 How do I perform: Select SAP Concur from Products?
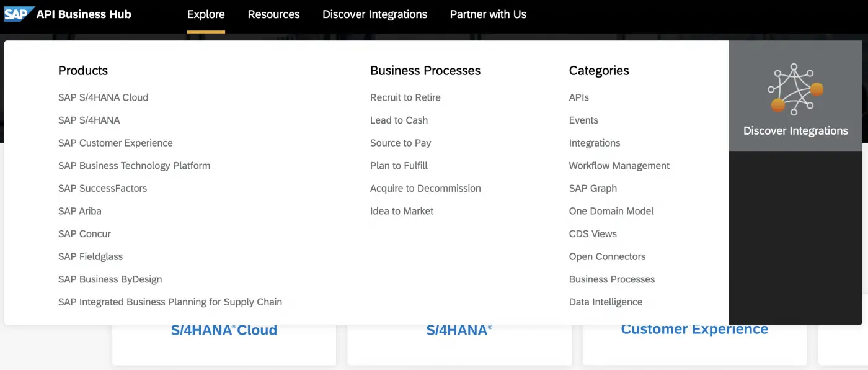pyautogui.click(x=84, y=234)
